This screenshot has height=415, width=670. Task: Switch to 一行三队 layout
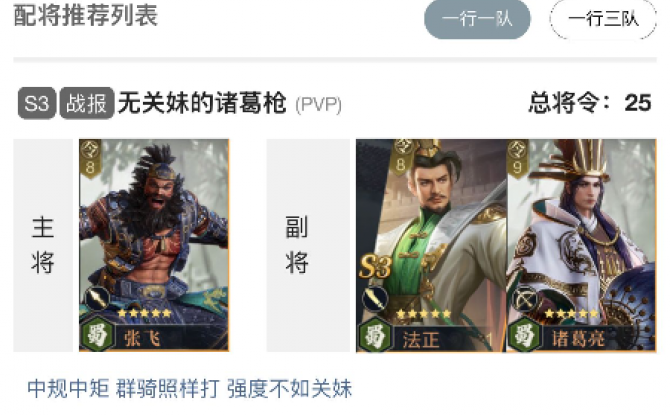click(603, 19)
